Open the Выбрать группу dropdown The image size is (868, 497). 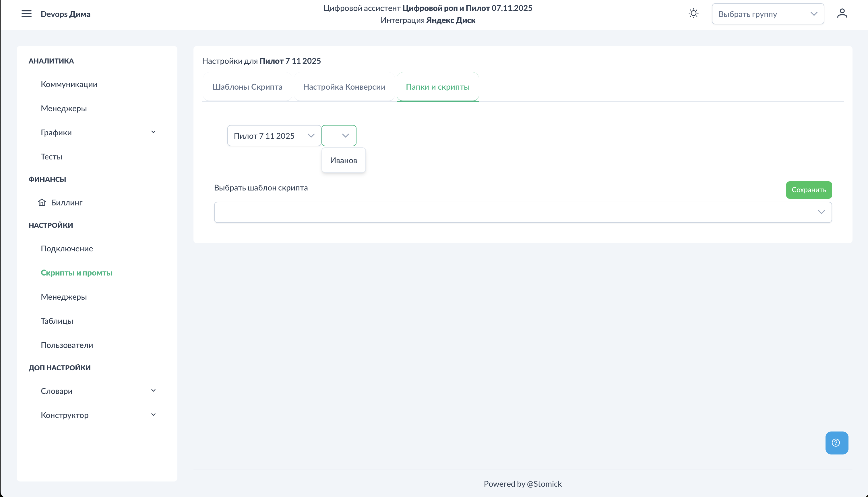tap(767, 14)
